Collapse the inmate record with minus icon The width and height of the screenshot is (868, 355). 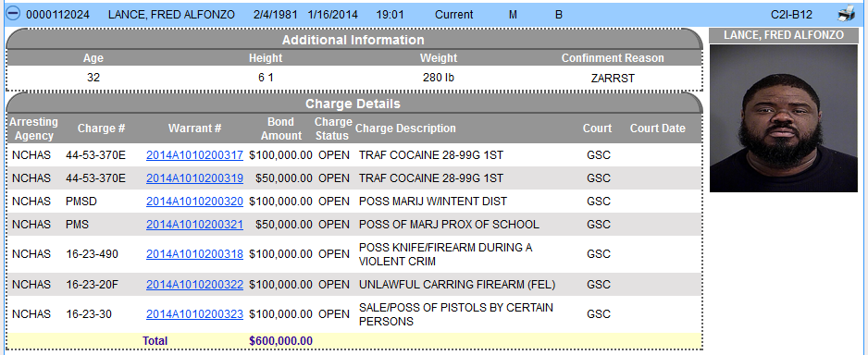12,15
